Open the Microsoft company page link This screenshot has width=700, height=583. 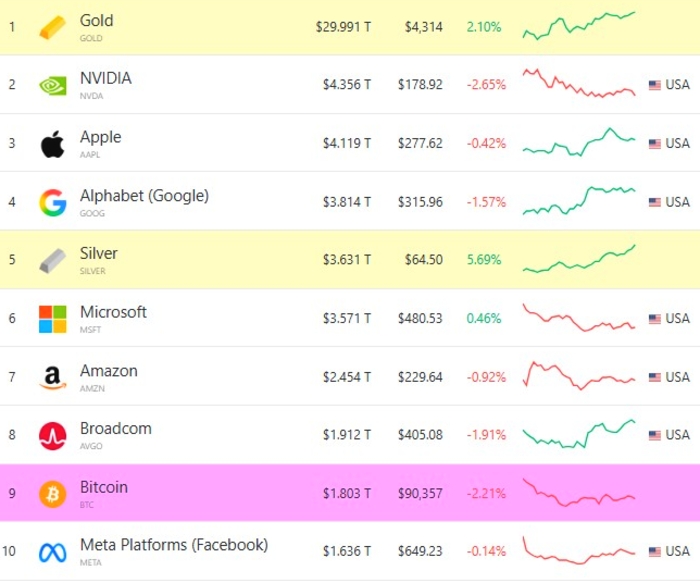point(113,312)
